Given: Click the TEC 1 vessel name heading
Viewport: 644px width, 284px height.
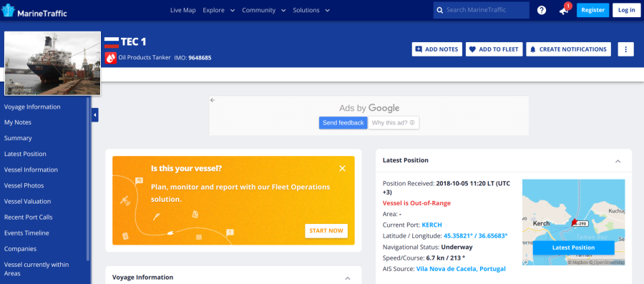Looking at the screenshot, I should (x=134, y=42).
